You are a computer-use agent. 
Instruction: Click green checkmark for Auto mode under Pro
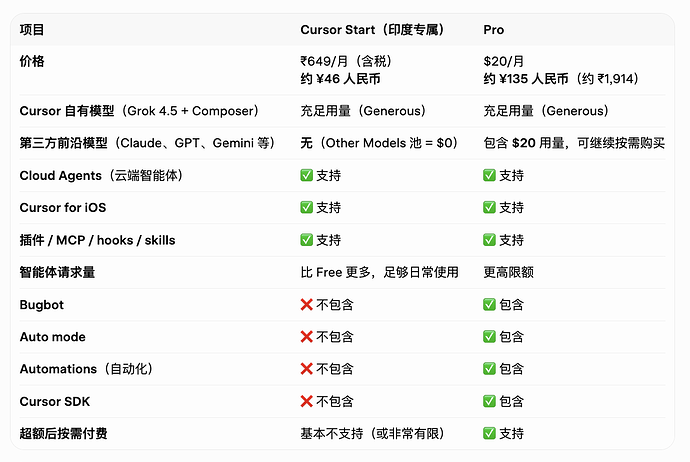pyautogui.click(x=489, y=337)
